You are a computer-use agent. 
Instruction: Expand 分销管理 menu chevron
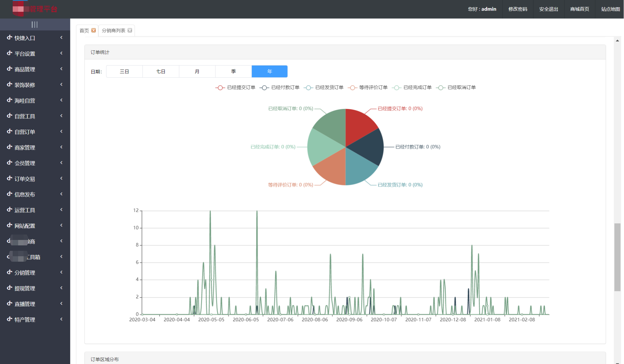(61, 272)
